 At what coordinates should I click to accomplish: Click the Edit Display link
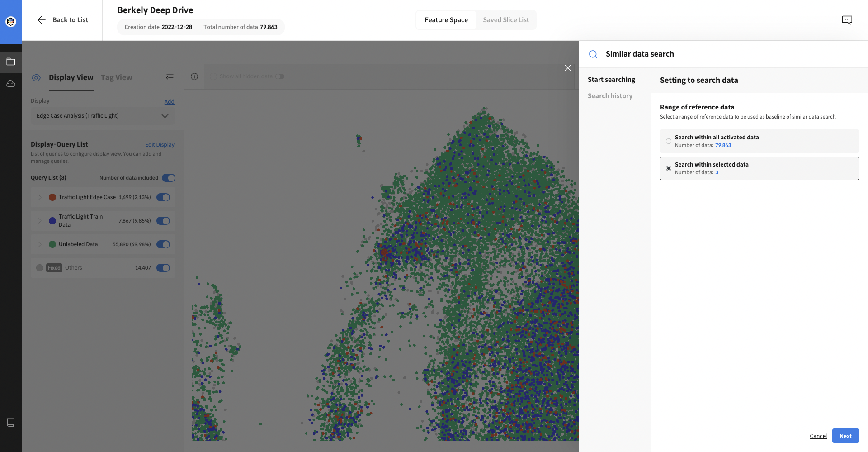pos(160,145)
